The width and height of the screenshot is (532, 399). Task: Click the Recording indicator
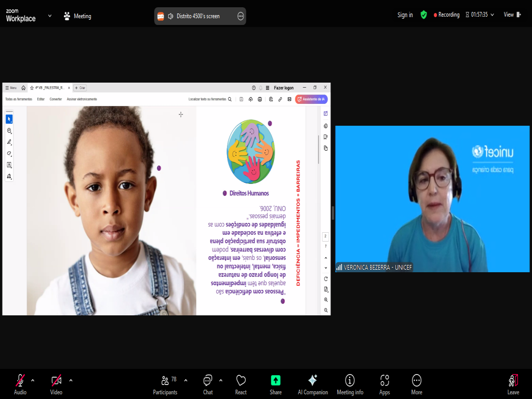[x=447, y=15]
